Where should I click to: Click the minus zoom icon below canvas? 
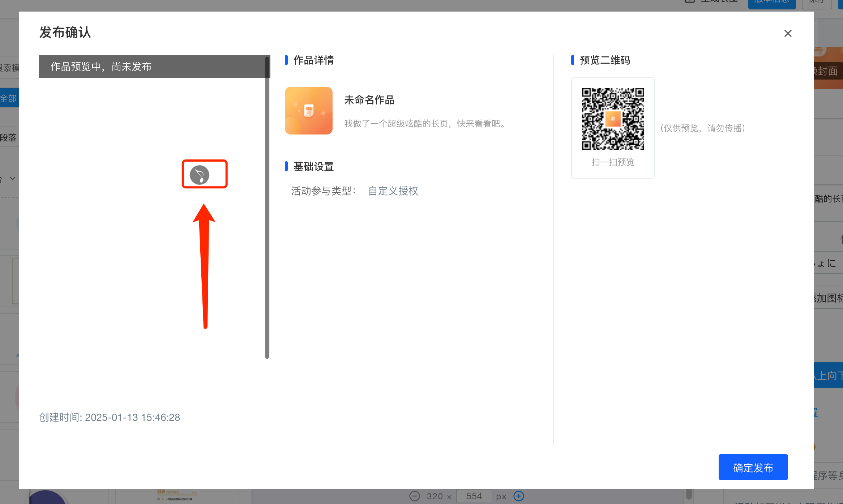pyautogui.click(x=415, y=496)
